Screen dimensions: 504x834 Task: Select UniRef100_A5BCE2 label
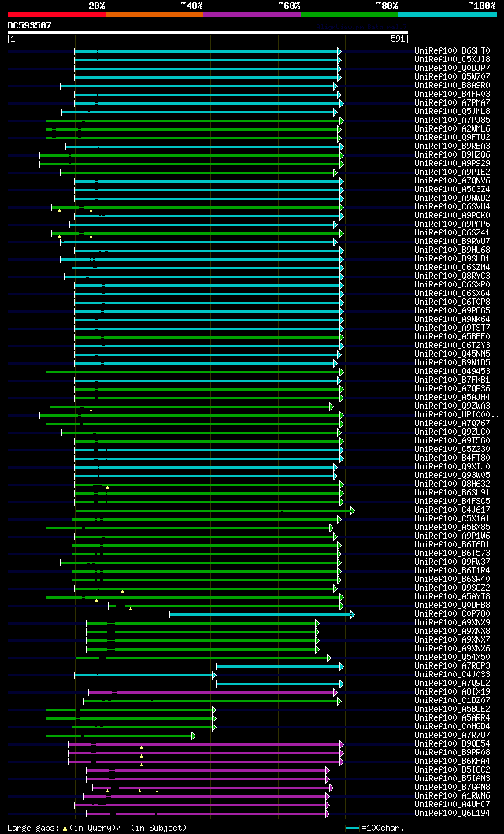point(453,710)
